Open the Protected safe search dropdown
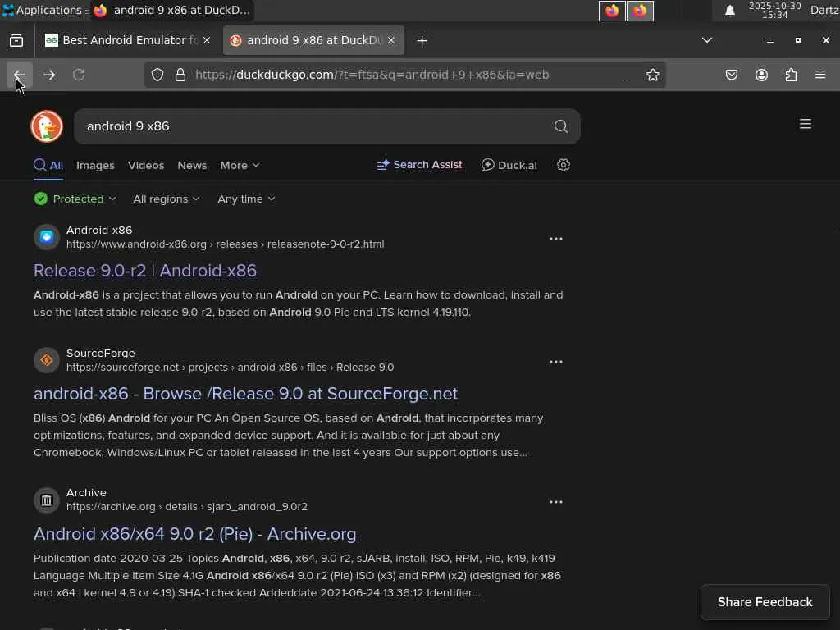Screen dimensions: 840x630 (x=75, y=199)
